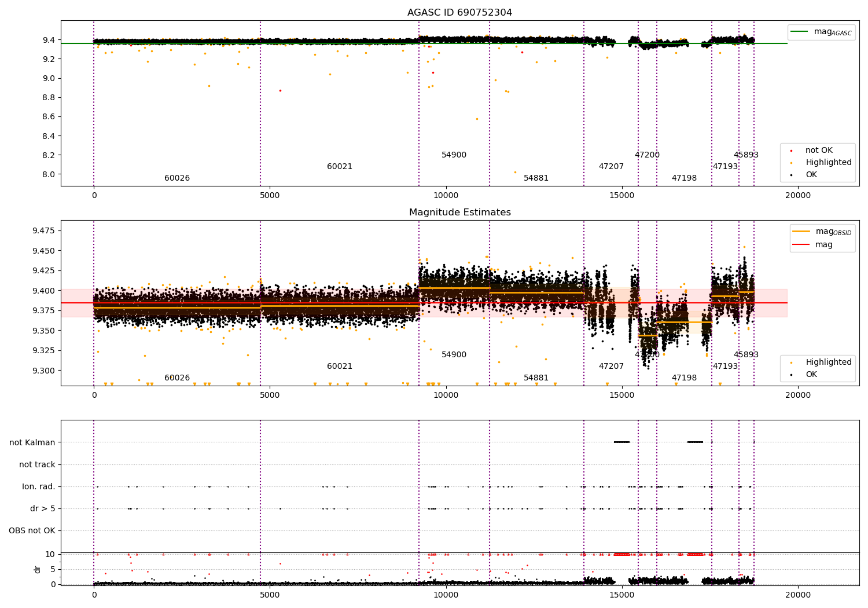Screen dimensions: 868x608
Task: Click the 'Magnitude Estimates' plot title
Action: pyautogui.click(x=459, y=213)
